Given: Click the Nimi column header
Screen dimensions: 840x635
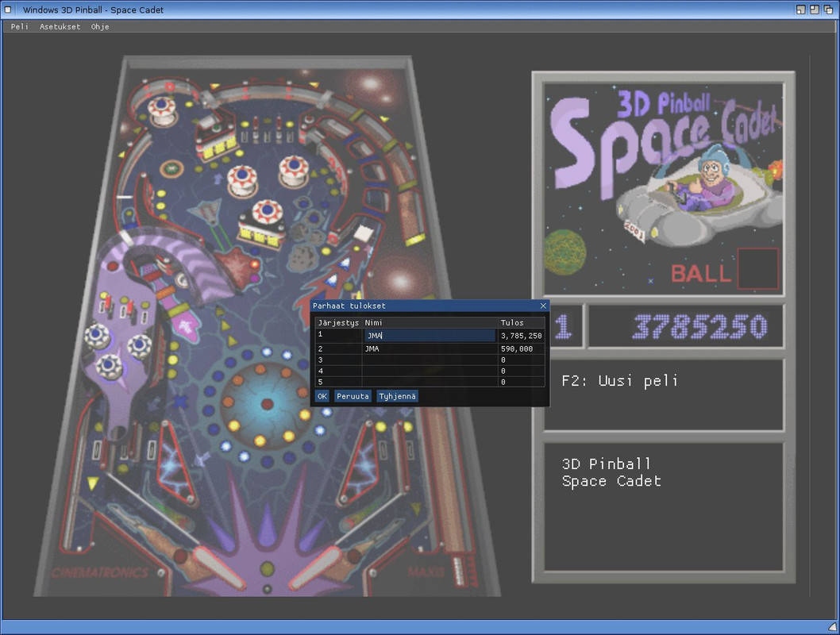Looking at the screenshot, I should (373, 322).
